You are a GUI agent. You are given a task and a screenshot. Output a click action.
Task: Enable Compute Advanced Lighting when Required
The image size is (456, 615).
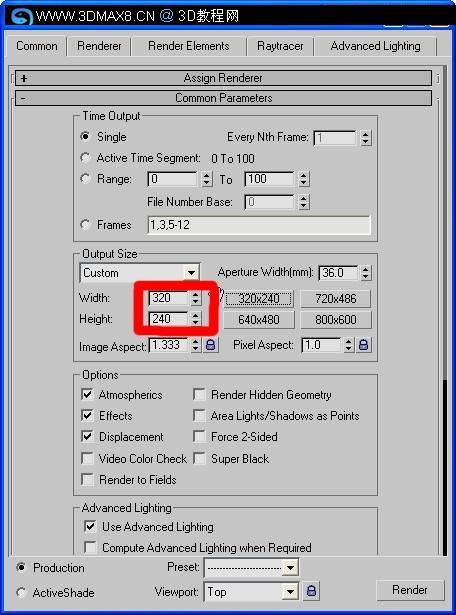(x=90, y=548)
